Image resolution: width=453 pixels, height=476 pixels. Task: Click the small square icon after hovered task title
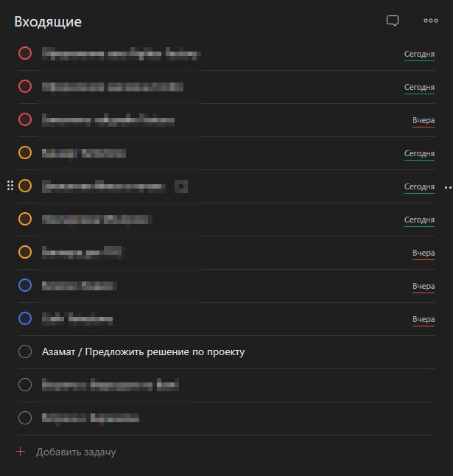[x=181, y=186]
